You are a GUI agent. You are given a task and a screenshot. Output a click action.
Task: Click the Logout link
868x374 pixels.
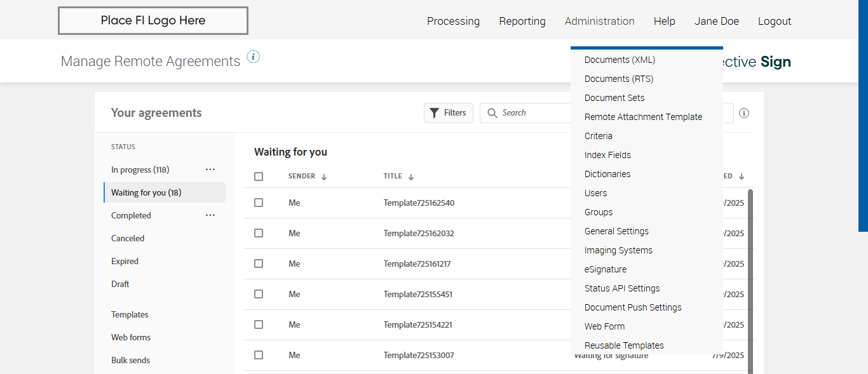point(774,21)
